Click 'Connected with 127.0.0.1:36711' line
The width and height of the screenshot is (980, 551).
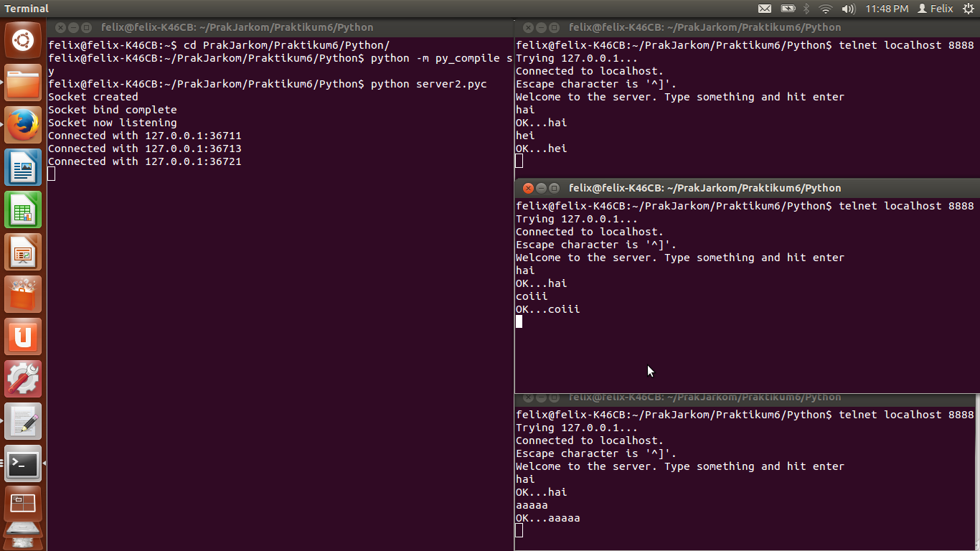pos(145,136)
